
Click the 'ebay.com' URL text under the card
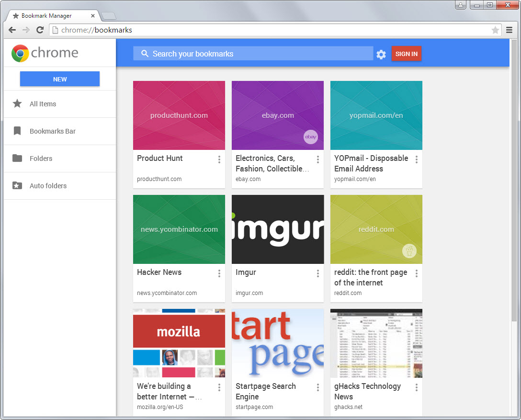tap(248, 179)
